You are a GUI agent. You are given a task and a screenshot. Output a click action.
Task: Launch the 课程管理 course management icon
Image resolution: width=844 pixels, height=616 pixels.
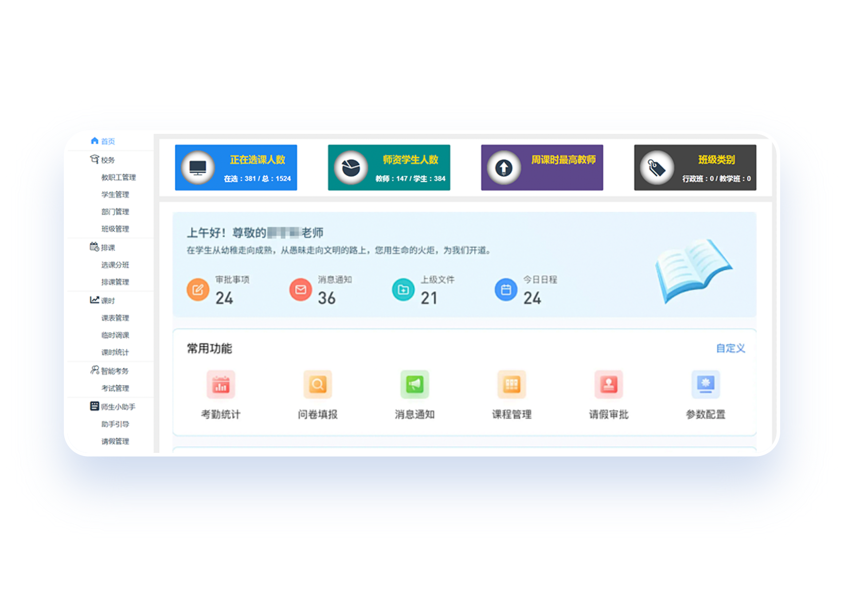512,385
